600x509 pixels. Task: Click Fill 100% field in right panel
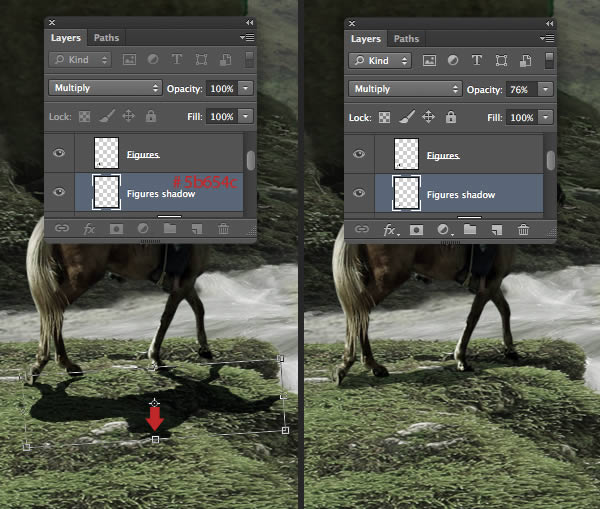coord(522,117)
